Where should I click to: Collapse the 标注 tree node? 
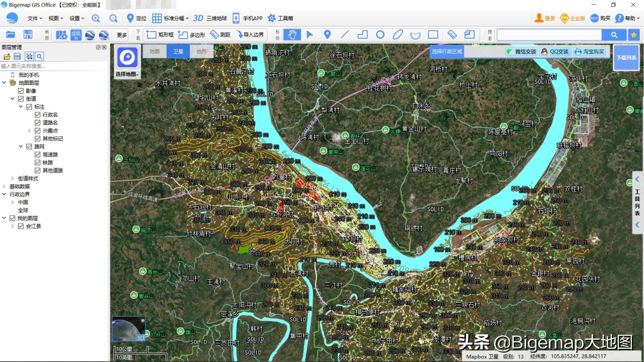click(21, 107)
